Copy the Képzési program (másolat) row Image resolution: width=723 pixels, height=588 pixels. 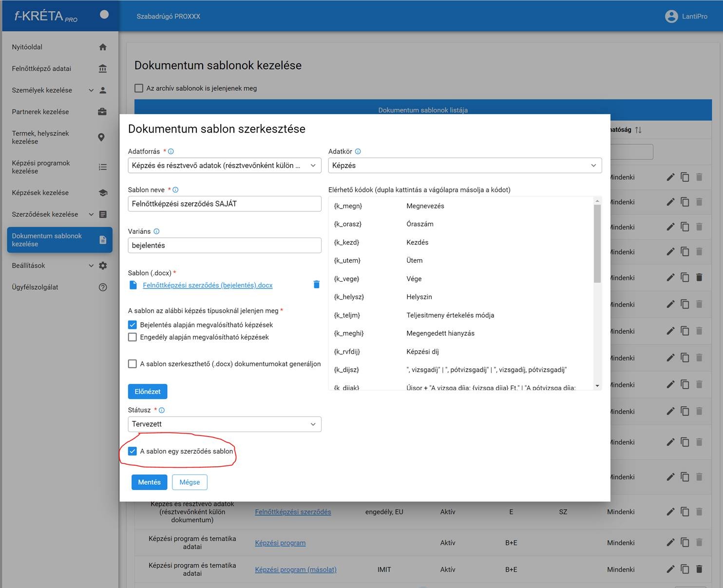click(x=685, y=569)
